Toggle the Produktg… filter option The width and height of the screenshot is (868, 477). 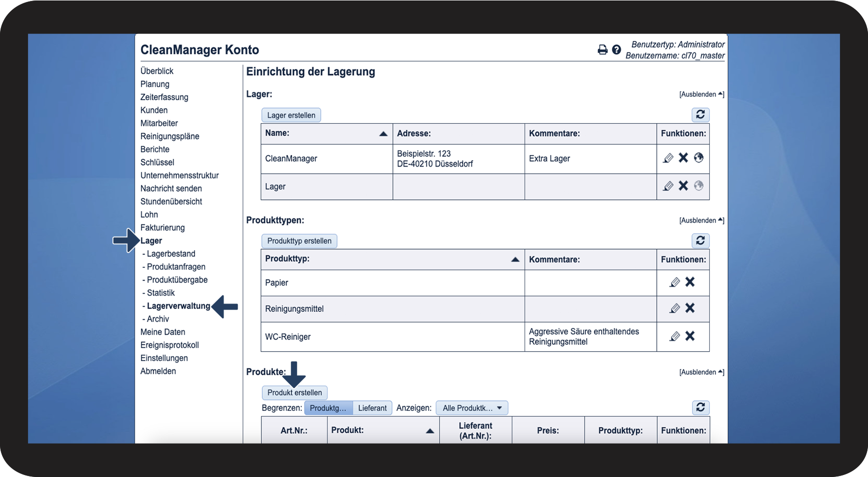pos(328,408)
